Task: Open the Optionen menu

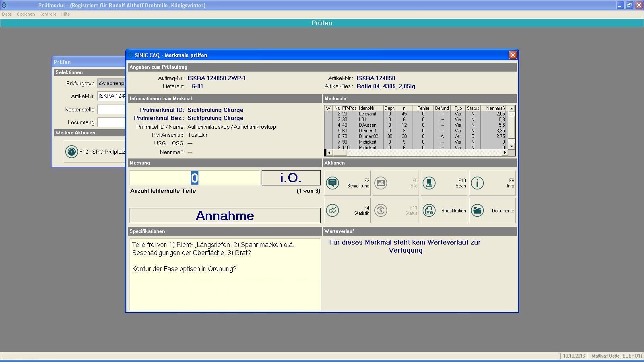Action: tap(26, 14)
